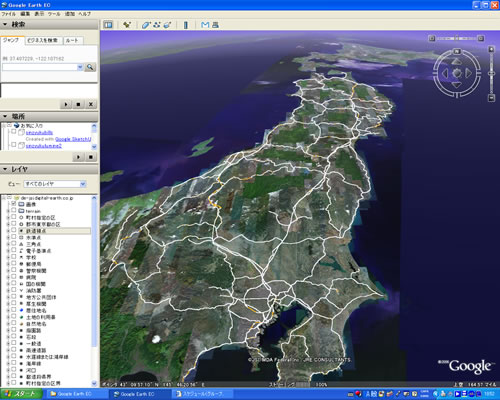Image resolution: width=500 pixels, height=400 pixels.
Task: Click right end button of tilt slider
Action: 481,38
